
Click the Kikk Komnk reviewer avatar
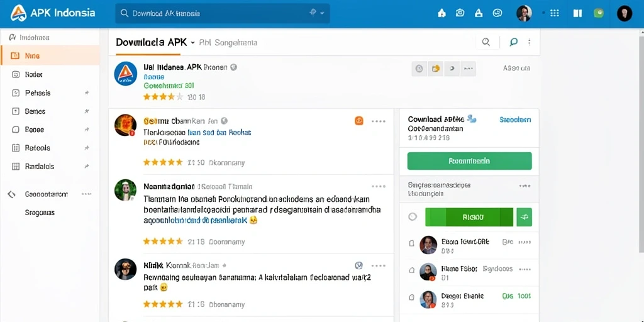click(125, 269)
